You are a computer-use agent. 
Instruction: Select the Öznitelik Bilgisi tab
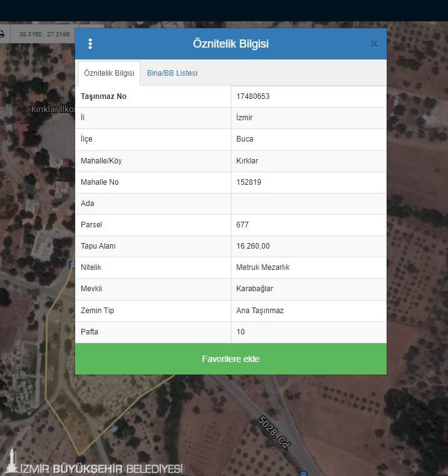pos(109,73)
